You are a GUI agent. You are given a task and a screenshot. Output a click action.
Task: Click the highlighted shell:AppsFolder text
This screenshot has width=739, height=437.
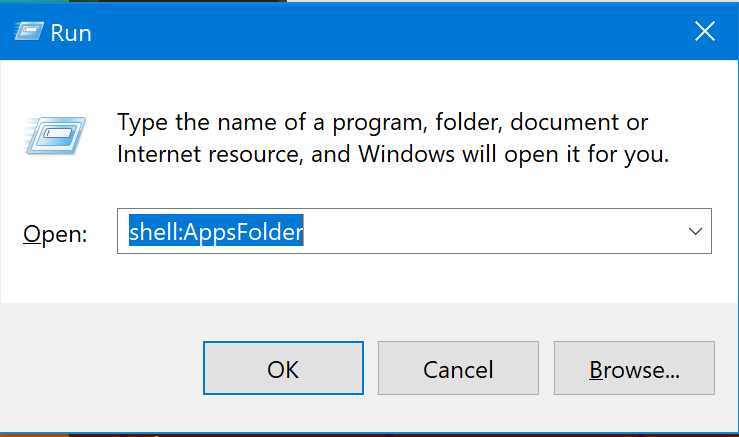click(x=216, y=231)
